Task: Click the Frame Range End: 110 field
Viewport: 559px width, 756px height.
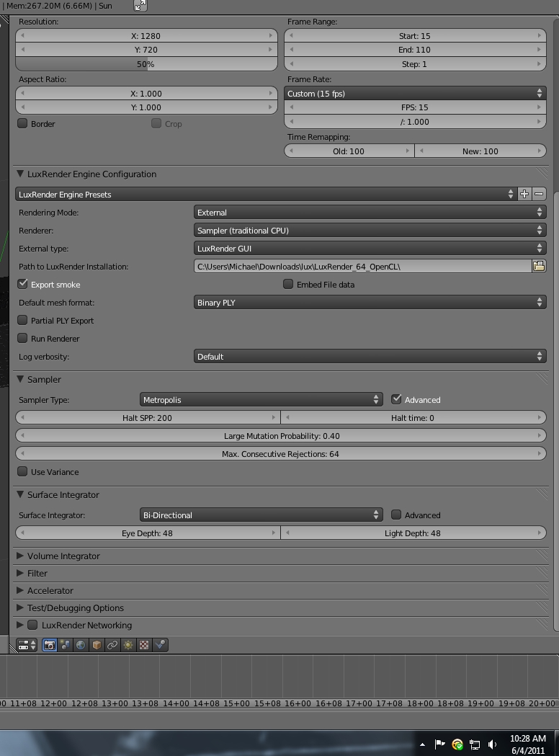Action: click(x=415, y=50)
